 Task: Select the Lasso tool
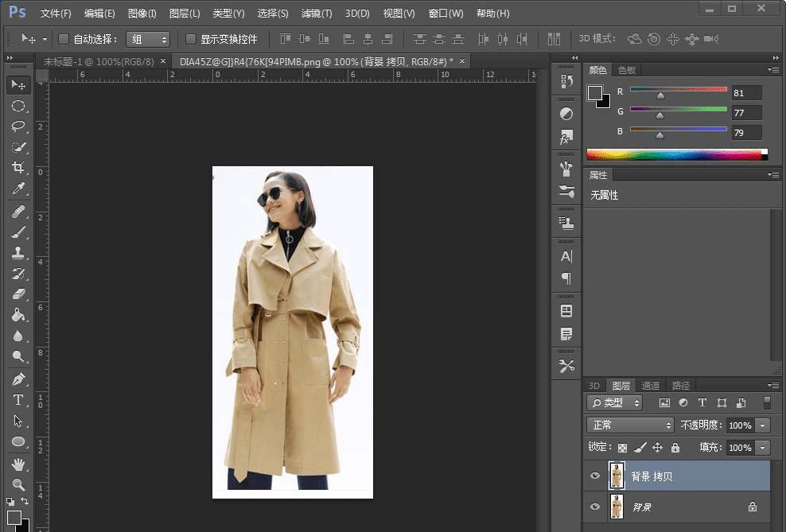(x=18, y=126)
